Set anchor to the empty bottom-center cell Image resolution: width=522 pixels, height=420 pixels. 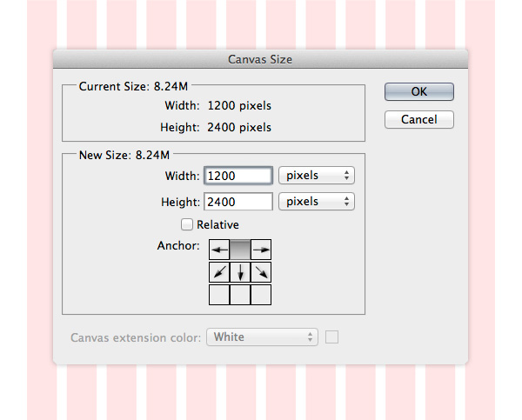coord(240,294)
